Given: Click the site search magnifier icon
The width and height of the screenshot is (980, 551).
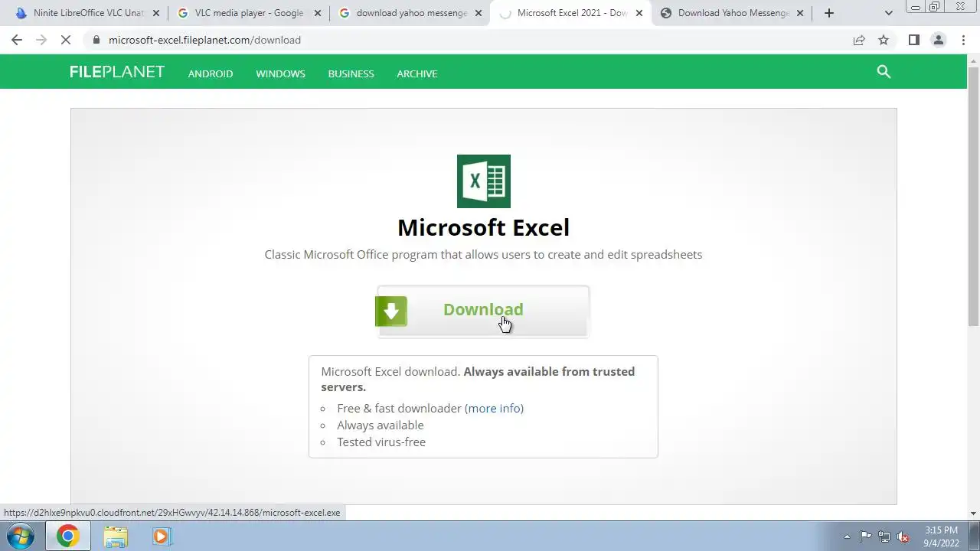Looking at the screenshot, I should point(884,72).
